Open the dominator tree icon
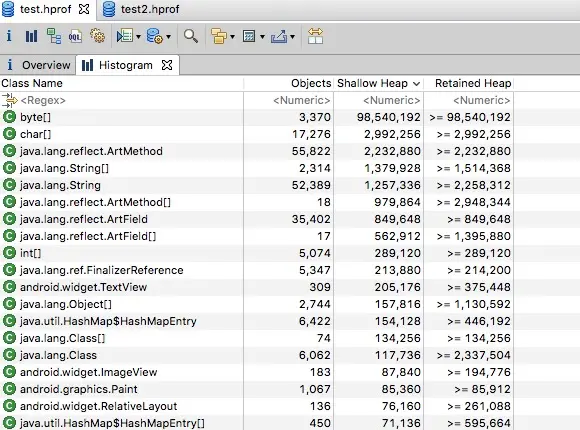 (x=54, y=36)
